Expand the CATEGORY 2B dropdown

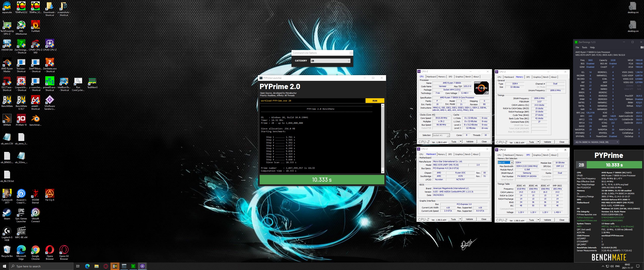tap(330, 61)
